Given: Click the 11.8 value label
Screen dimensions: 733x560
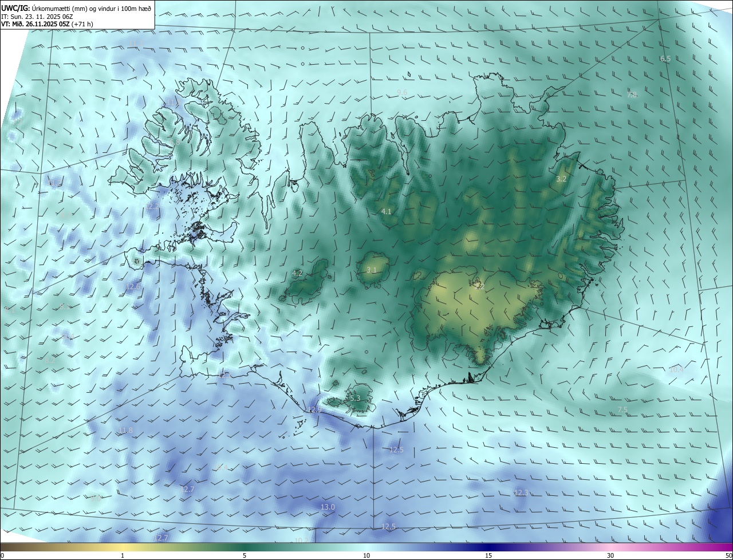Looking at the screenshot, I should [125, 431].
